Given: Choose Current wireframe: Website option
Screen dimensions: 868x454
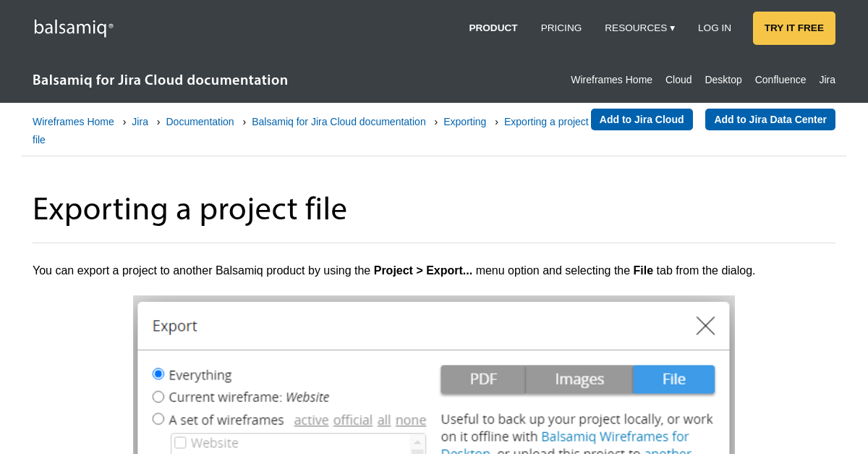Looking at the screenshot, I should (x=158, y=396).
